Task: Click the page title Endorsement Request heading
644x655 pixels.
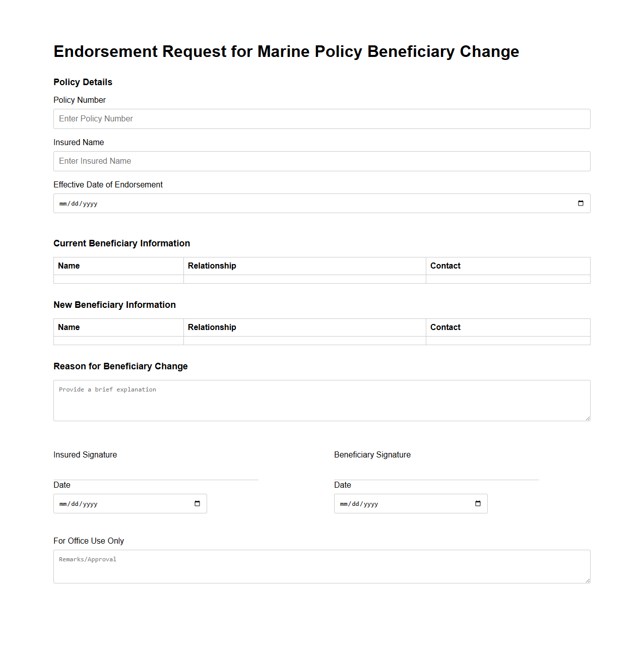Action: click(286, 51)
